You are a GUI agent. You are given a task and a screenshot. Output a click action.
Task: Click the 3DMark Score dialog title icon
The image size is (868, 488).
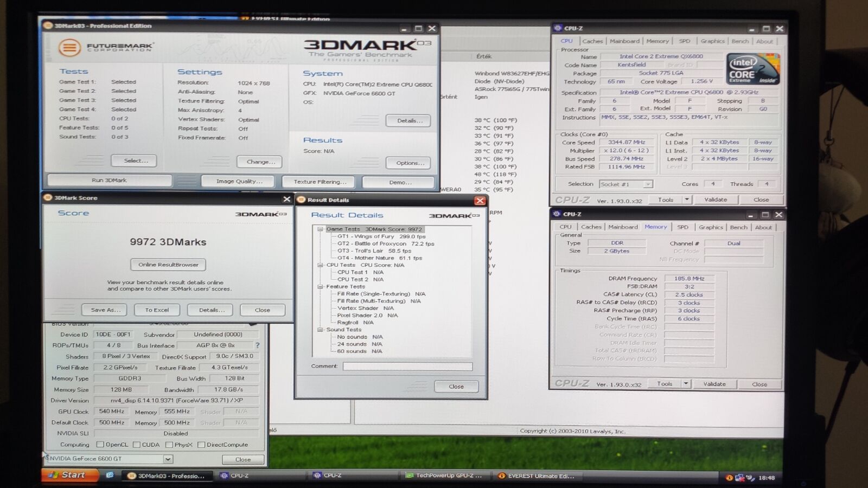pyautogui.click(x=48, y=198)
